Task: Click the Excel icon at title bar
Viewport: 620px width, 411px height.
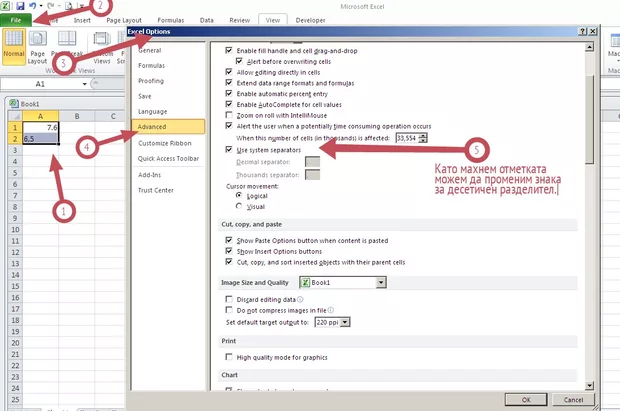Action: point(6,6)
